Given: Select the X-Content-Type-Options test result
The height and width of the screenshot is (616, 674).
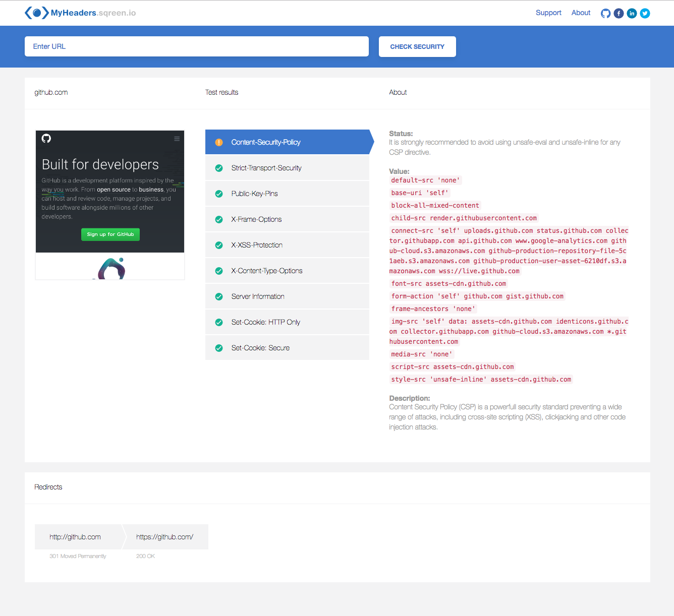Looking at the screenshot, I should coord(287,271).
